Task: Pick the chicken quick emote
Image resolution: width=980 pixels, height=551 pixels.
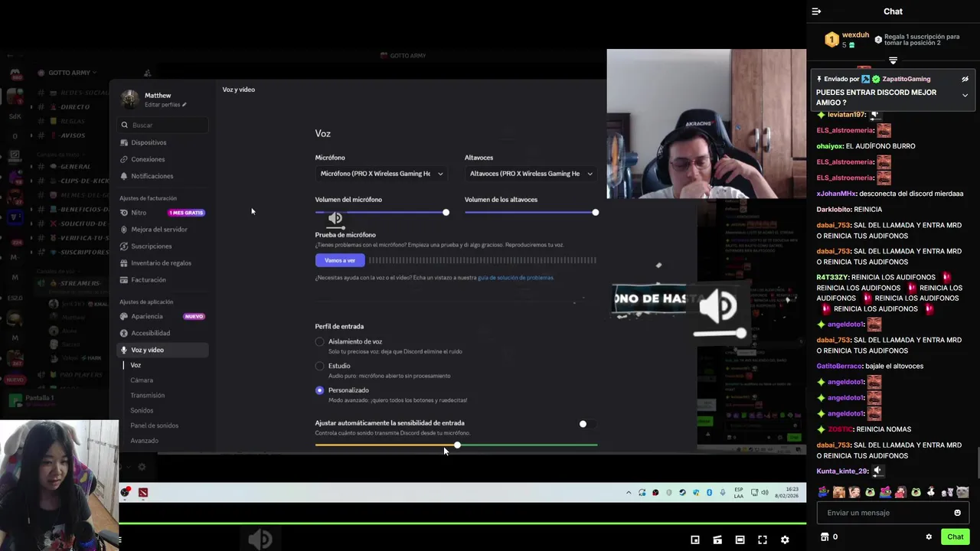Action: 932,492
